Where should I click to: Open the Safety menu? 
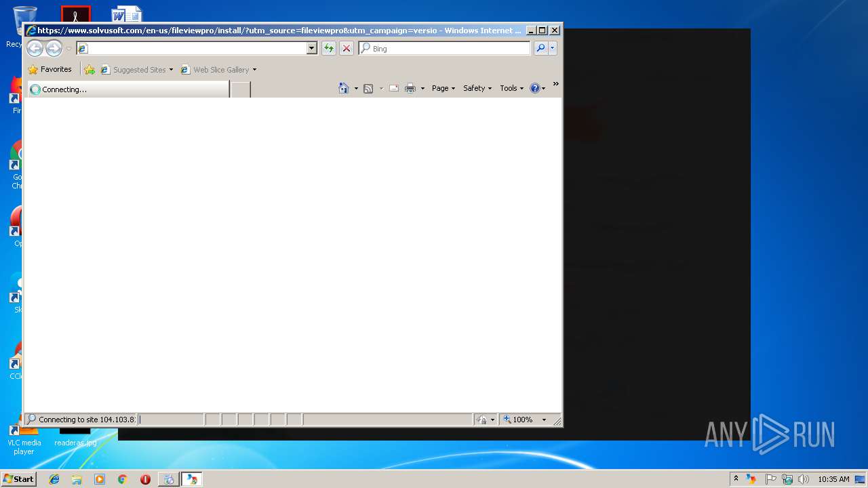click(477, 88)
